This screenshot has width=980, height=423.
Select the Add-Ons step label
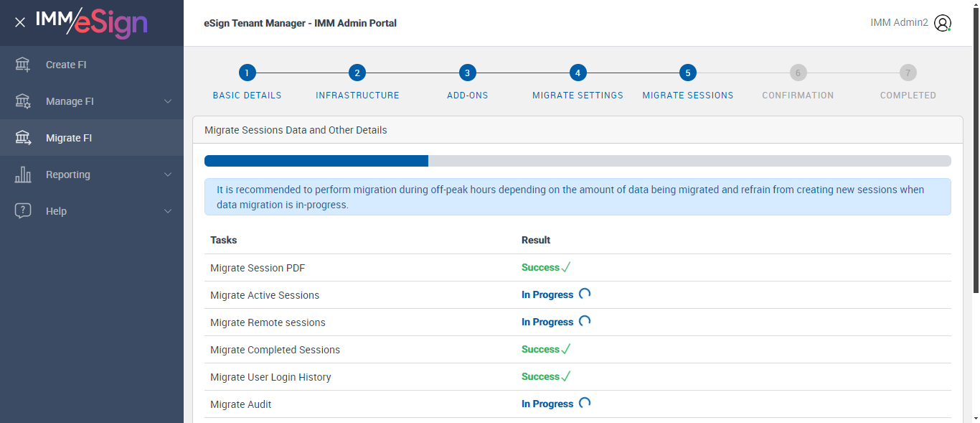click(x=468, y=96)
